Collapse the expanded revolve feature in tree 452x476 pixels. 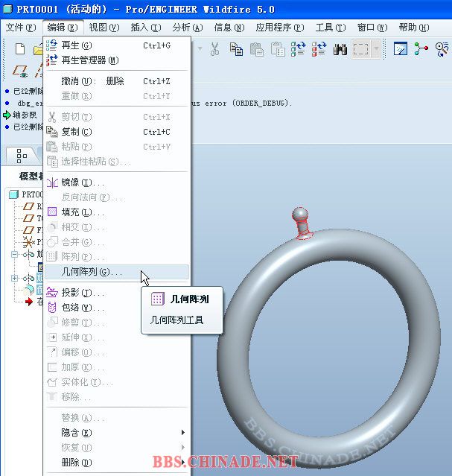pos(14,254)
